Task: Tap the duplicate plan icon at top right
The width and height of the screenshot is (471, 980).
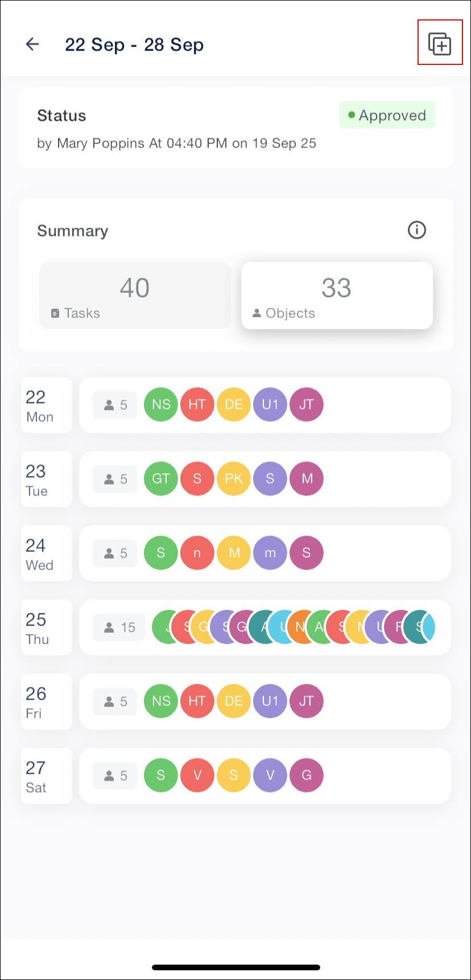Action: click(440, 44)
